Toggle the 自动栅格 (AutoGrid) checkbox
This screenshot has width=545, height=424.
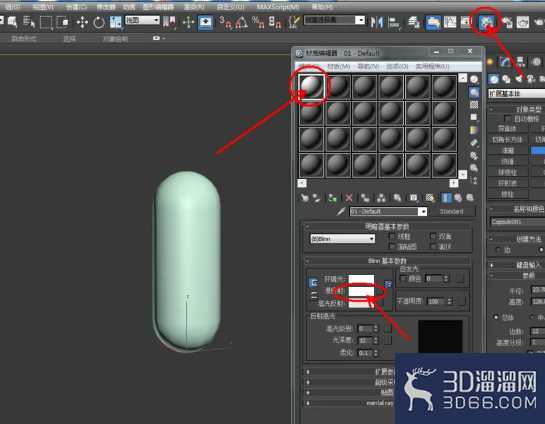pyautogui.click(x=507, y=119)
